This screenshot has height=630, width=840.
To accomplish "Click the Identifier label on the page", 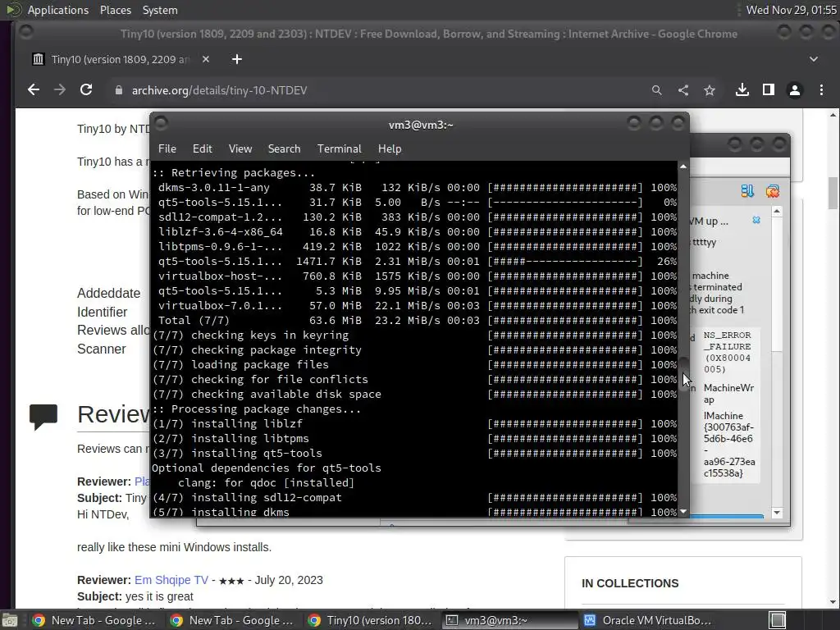I will [x=103, y=312].
